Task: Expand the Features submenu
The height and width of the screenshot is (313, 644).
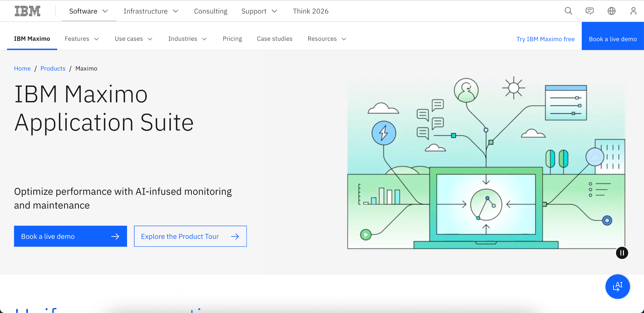Action: click(82, 39)
